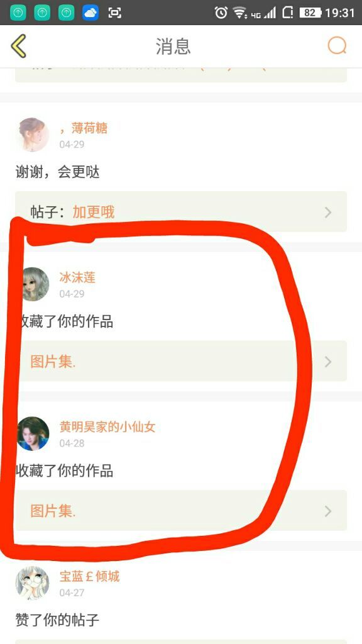Open avatar of 黄明昊家的小仙女

pyautogui.click(x=33, y=433)
